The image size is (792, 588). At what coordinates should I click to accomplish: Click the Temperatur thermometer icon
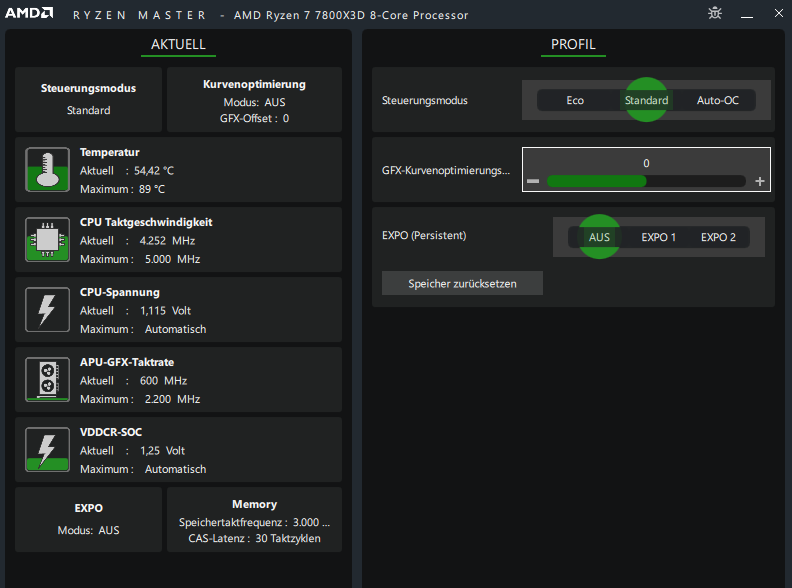(47, 170)
